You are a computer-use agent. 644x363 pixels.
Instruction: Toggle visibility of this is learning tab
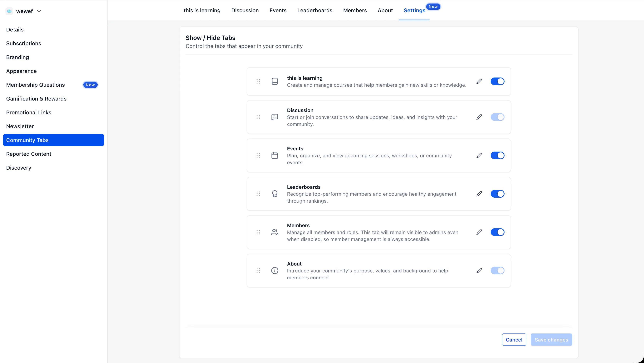tap(497, 81)
